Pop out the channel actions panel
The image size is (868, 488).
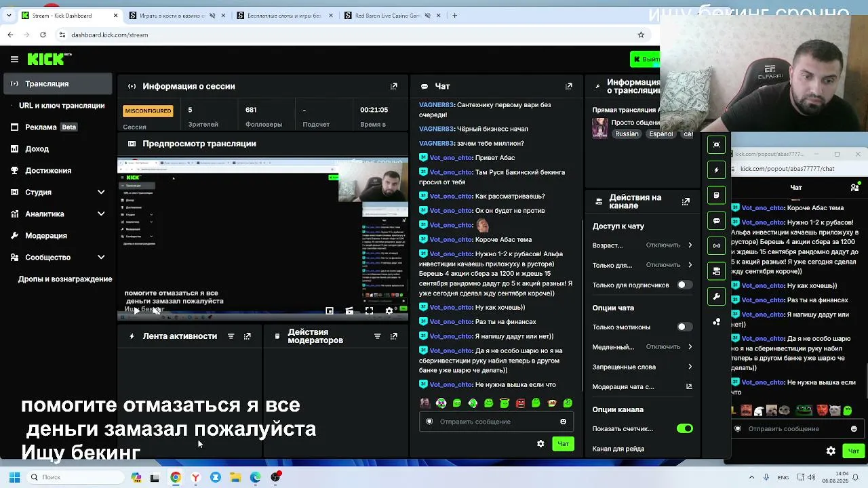click(x=686, y=201)
